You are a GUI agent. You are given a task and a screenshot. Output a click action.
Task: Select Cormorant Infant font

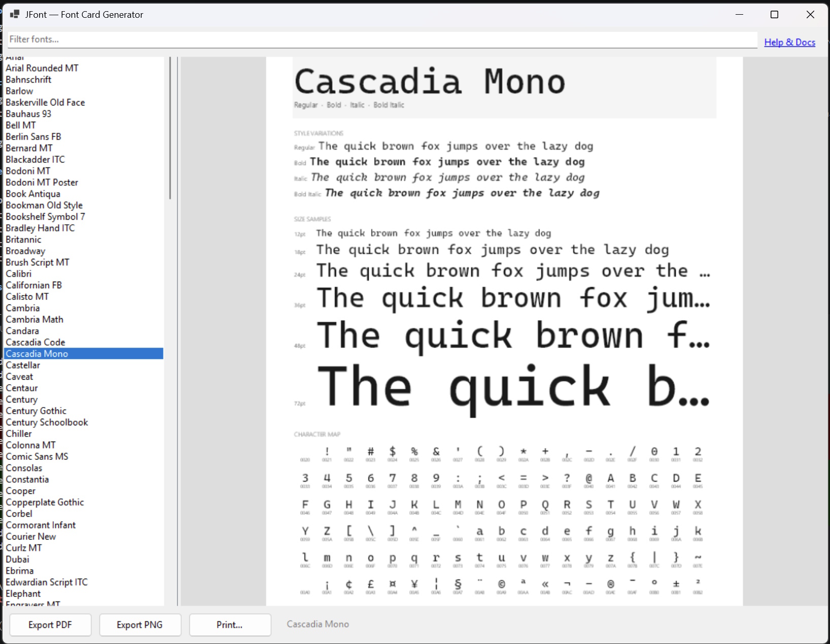tap(84, 525)
